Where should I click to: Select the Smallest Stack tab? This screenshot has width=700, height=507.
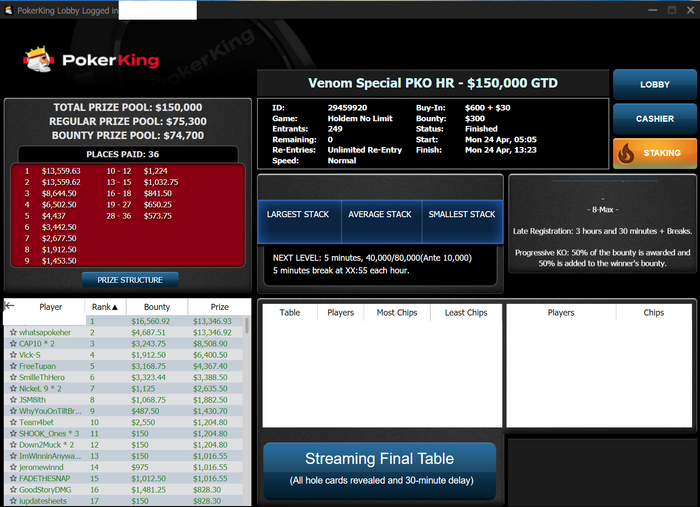462,221
